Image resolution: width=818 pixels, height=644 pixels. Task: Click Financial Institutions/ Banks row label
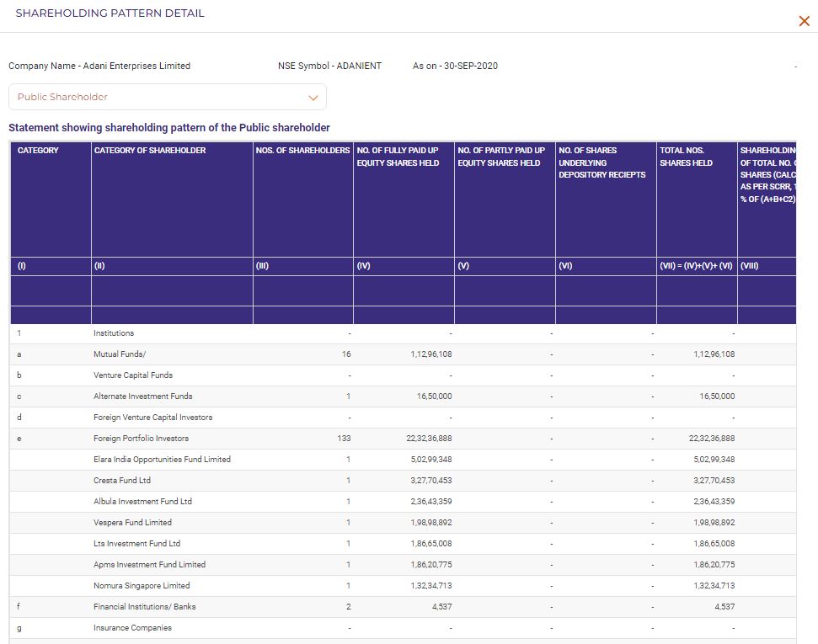point(145,607)
